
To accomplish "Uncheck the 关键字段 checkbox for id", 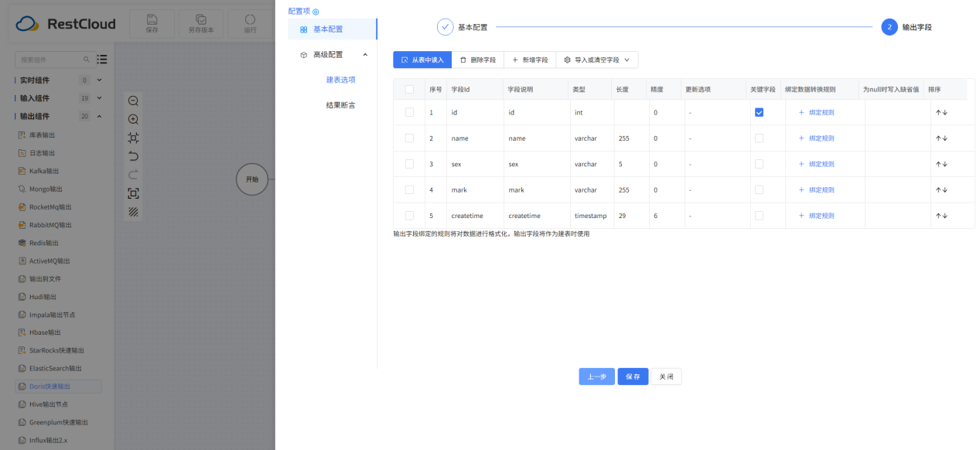I will (759, 112).
